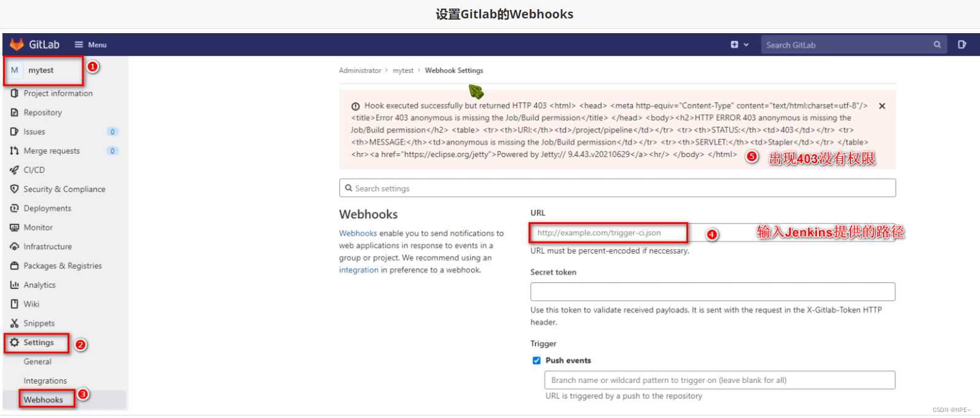This screenshot has height=418, width=980.
Task: Open the issues icon in top bar
Action: point(962,45)
